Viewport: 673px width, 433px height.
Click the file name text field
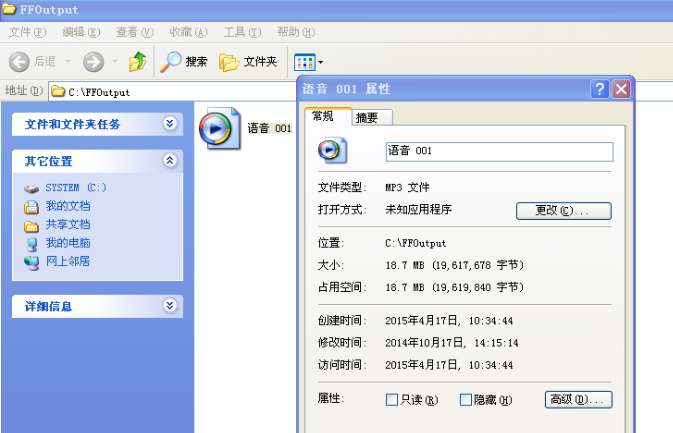(x=499, y=151)
